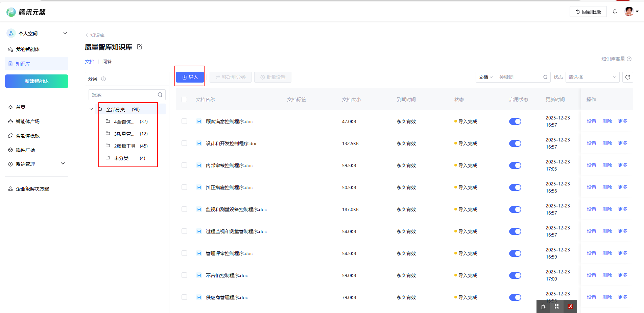The width and height of the screenshot is (644, 313).
Task: Check the select-all checkbox in table header
Action: point(184,99)
